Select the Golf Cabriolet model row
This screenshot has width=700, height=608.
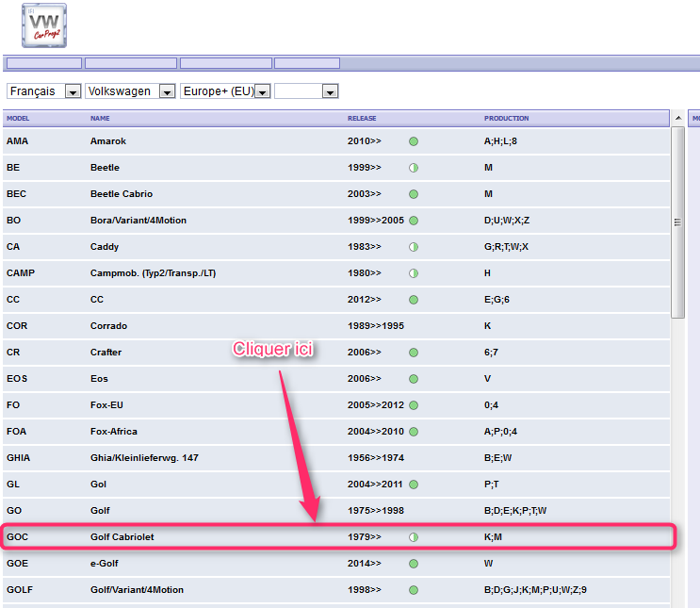122,537
